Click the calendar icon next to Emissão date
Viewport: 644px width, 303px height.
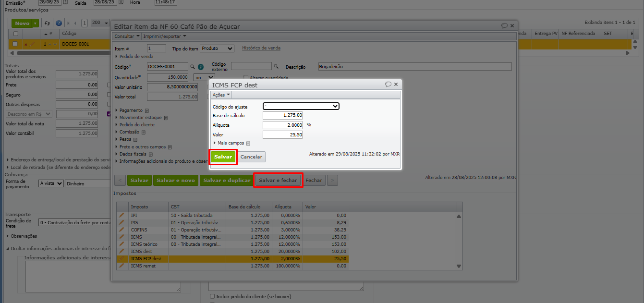[x=65, y=2]
